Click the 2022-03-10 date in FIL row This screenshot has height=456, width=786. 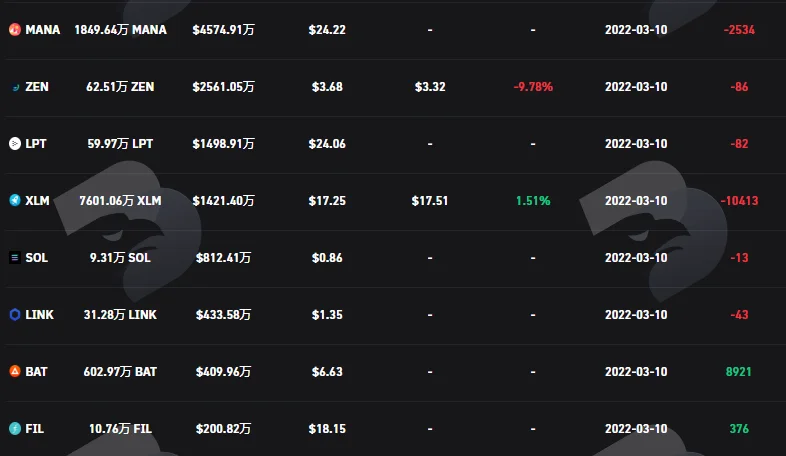(x=636, y=428)
